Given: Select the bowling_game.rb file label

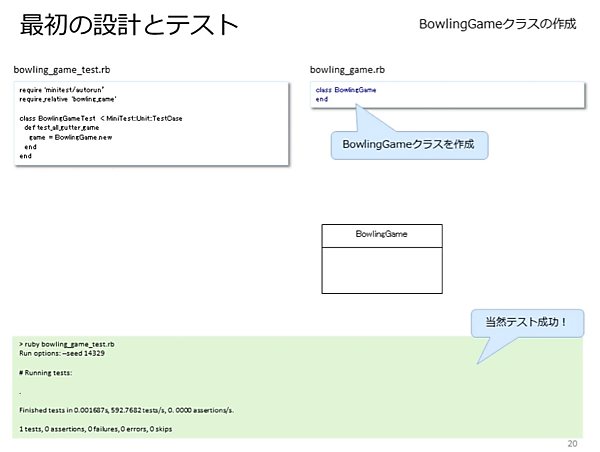Looking at the screenshot, I should point(347,70).
